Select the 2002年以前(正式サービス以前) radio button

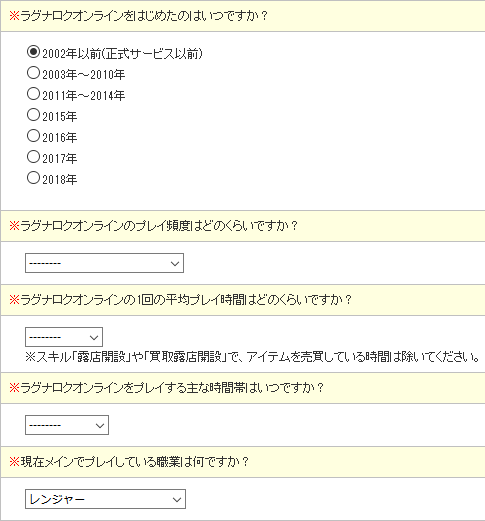coord(33,52)
